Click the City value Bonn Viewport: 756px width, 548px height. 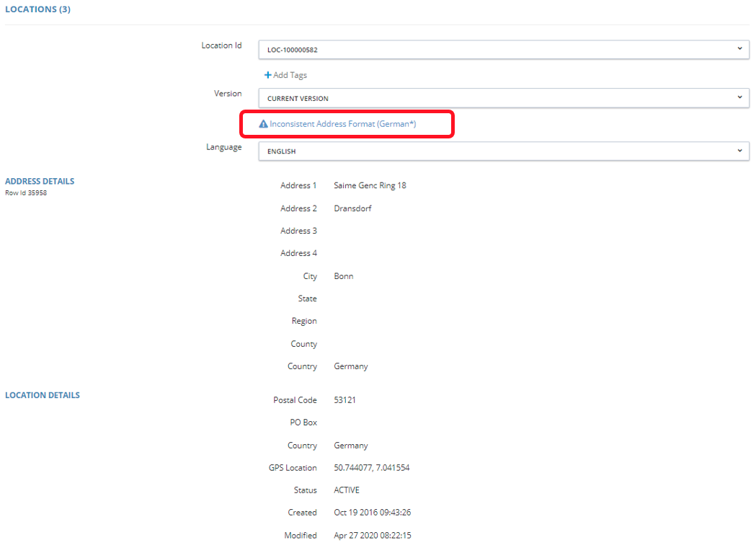coord(344,276)
